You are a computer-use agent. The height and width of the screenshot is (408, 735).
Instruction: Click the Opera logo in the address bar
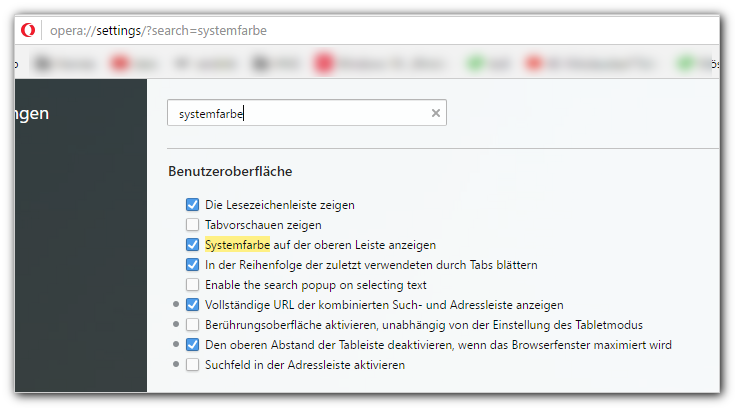28,30
